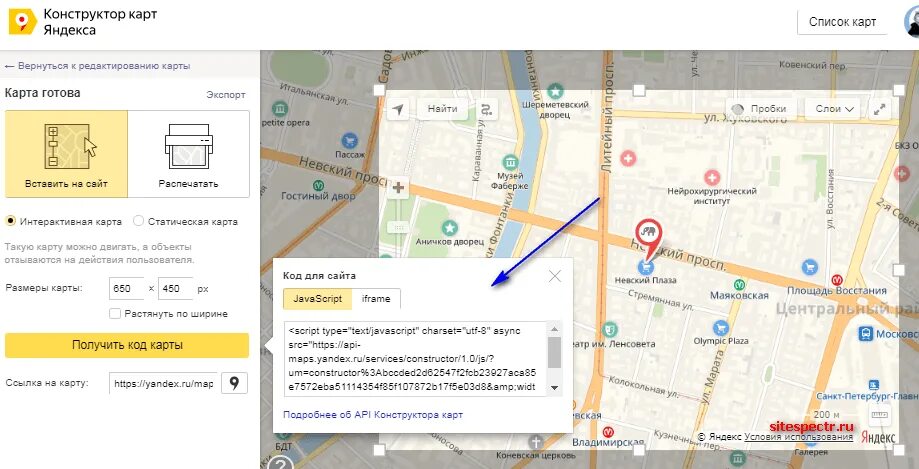919x469 pixels.
Task: Click the Гостиный двор metro icon
Action: point(319,184)
